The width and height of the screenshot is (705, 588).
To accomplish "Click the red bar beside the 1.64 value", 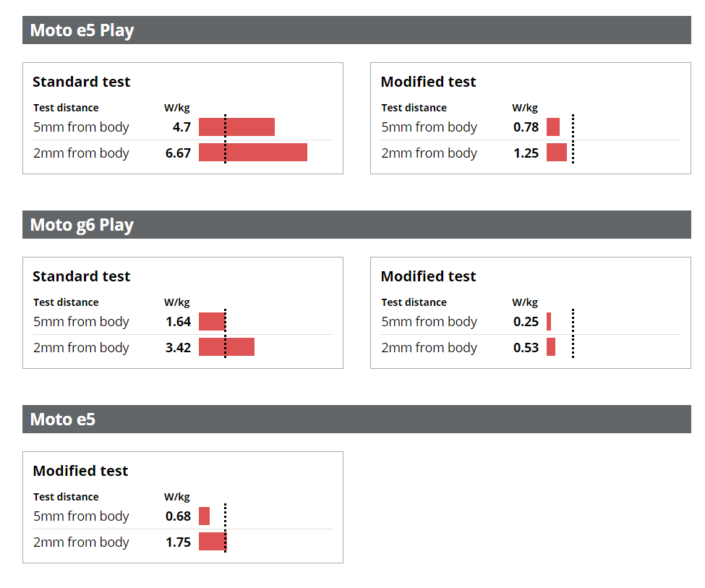I will (x=212, y=322).
